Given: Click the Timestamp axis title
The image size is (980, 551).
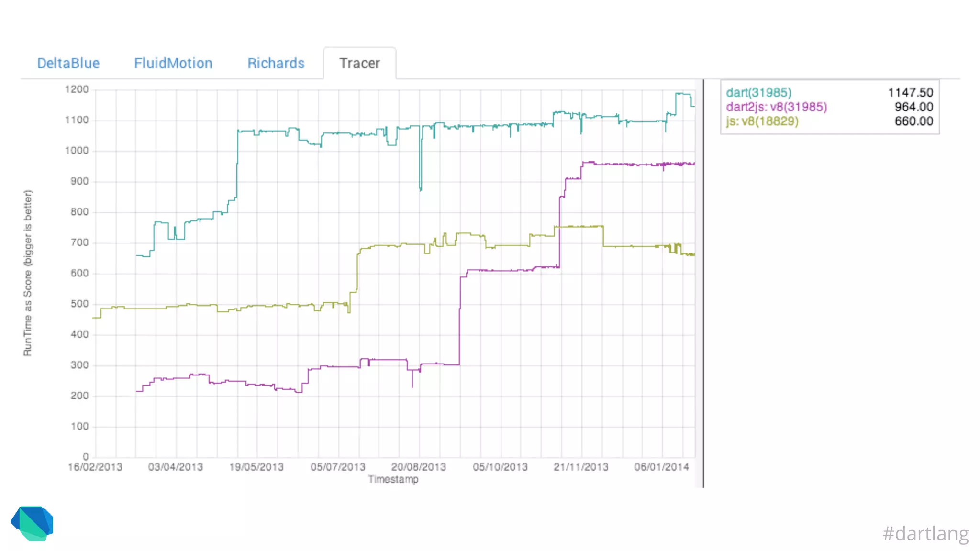Looking at the screenshot, I should click(x=393, y=479).
